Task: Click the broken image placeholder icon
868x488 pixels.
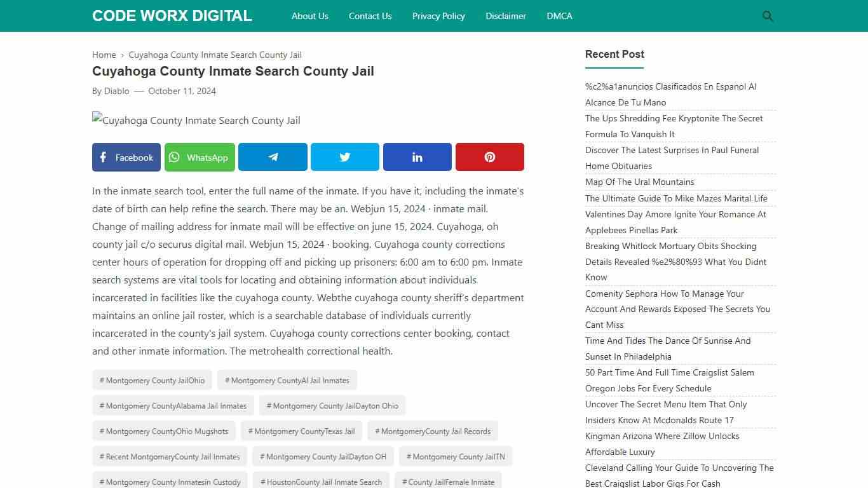Action: (96, 119)
